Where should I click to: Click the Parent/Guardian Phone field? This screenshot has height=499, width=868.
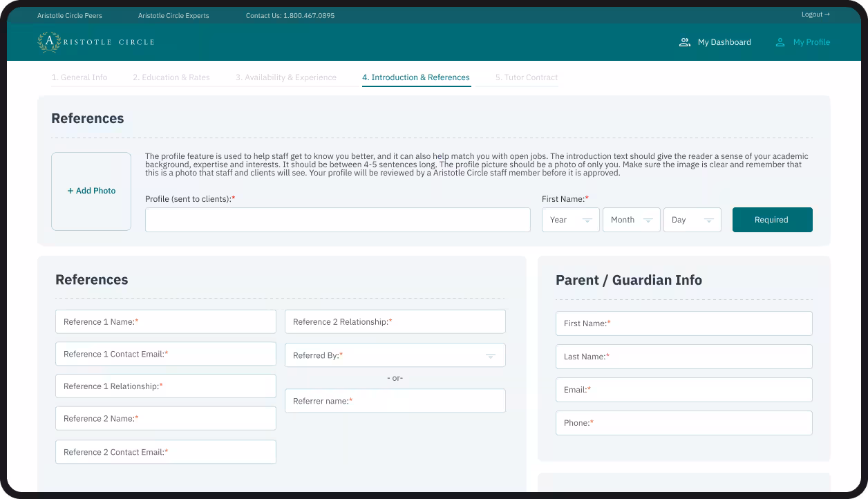(684, 423)
